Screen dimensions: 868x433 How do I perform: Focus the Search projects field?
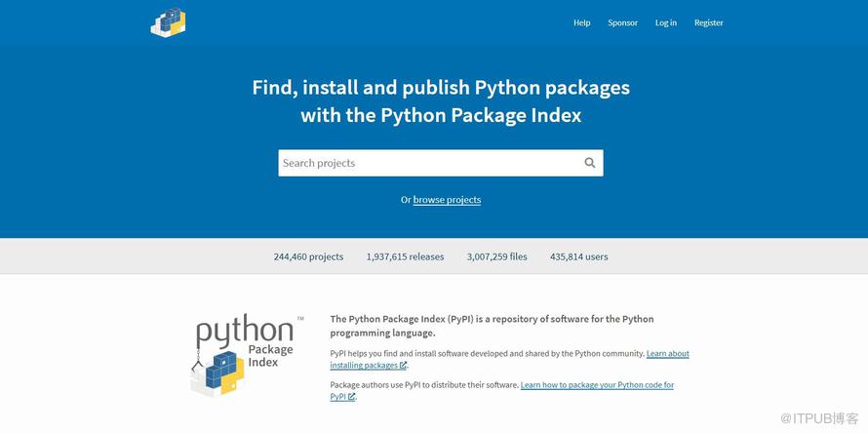[441, 163]
